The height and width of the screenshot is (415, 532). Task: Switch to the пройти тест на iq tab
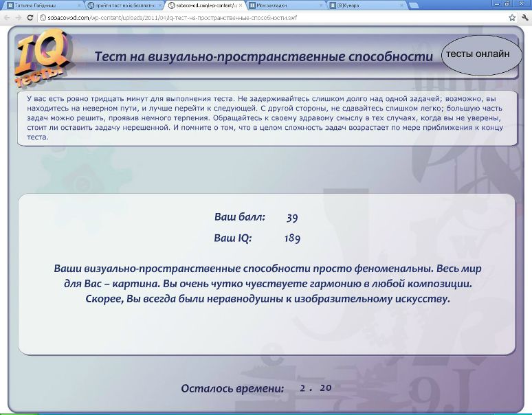tap(120, 5)
